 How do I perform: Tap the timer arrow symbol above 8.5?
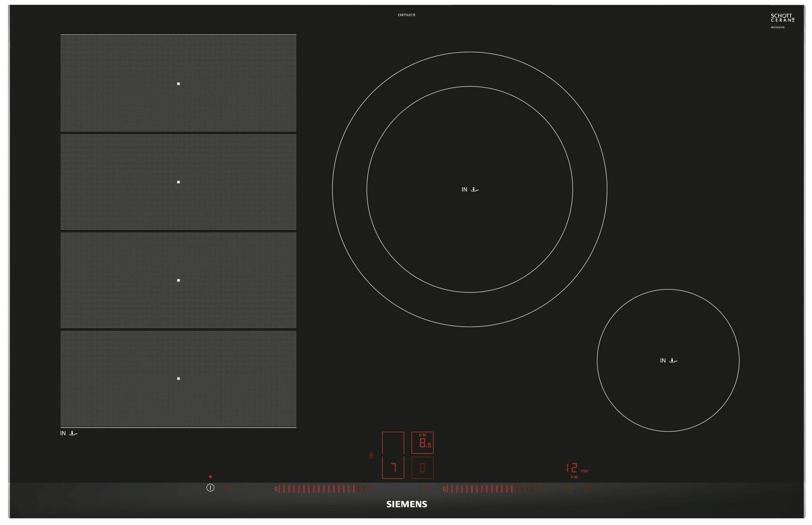[x=422, y=435]
